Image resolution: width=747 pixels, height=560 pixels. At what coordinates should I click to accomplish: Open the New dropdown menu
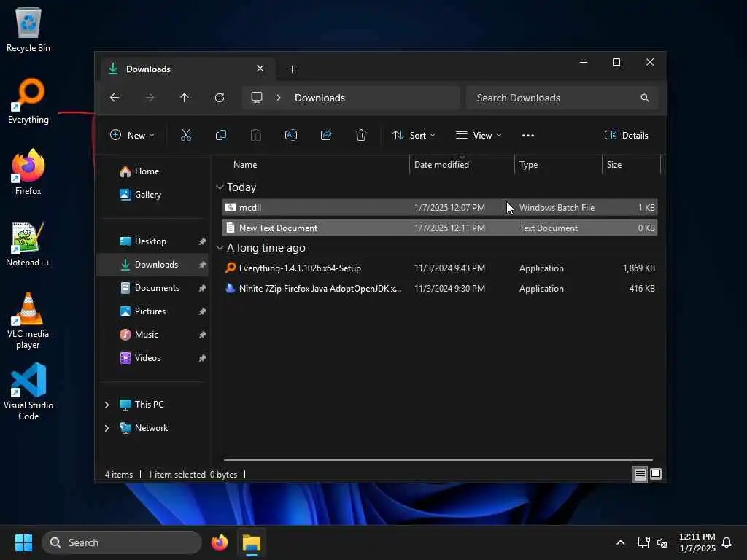pyautogui.click(x=132, y=135)
